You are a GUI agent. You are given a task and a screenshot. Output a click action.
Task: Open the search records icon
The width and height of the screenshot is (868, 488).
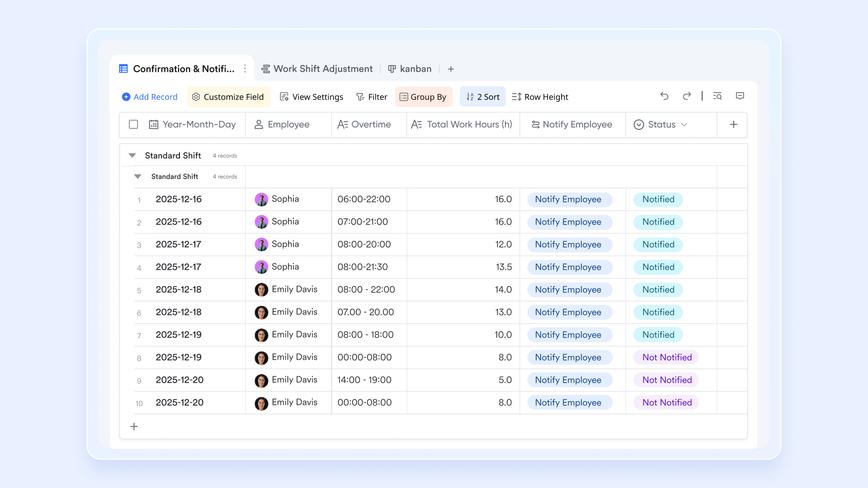[717, 96]
